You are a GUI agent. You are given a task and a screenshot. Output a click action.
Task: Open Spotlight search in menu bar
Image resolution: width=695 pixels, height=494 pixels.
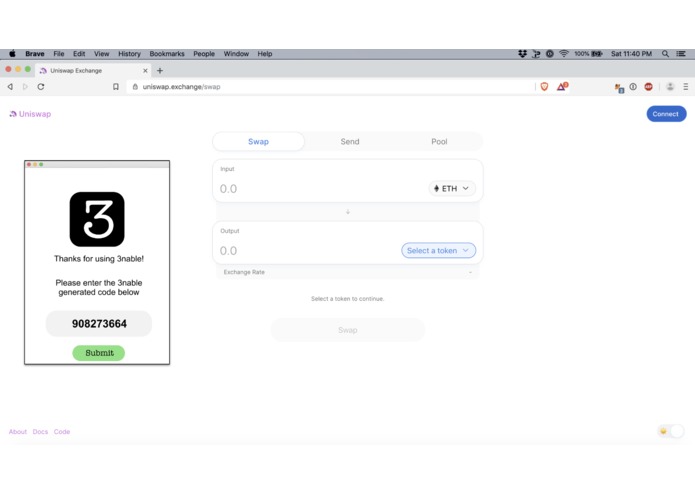pos(665,54)
